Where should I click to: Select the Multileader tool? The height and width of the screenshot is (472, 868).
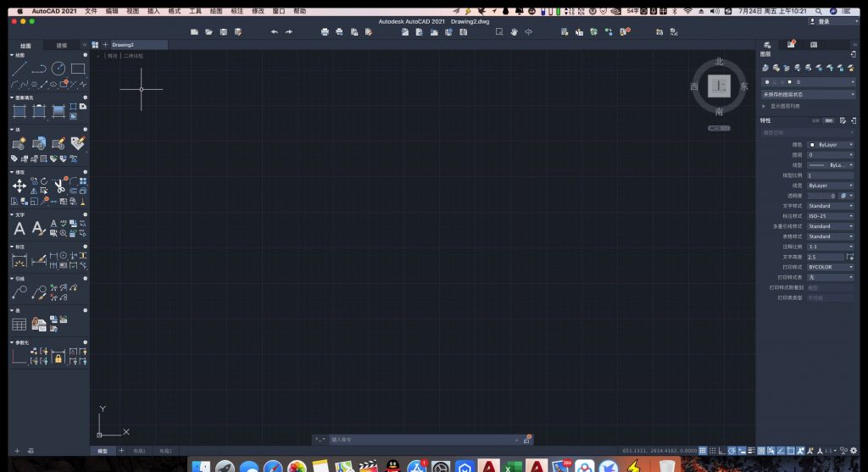point(19,292)
